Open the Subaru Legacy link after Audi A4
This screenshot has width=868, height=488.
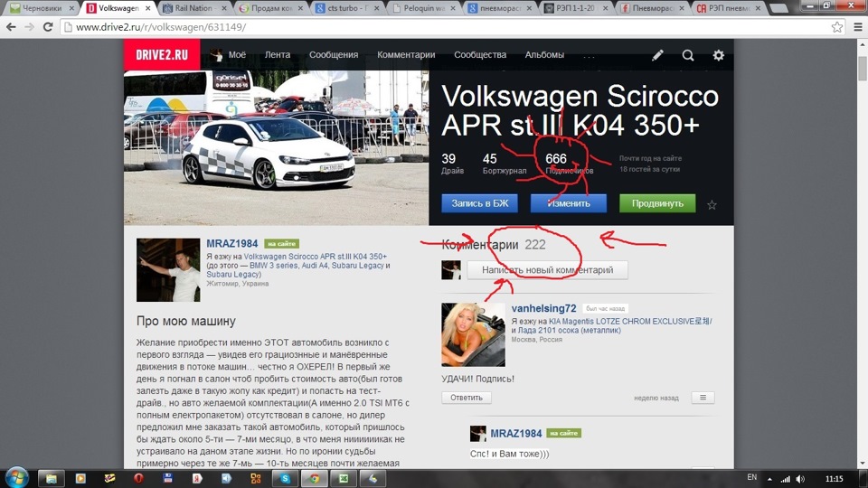pyautogui.click(x=358, y=266)
